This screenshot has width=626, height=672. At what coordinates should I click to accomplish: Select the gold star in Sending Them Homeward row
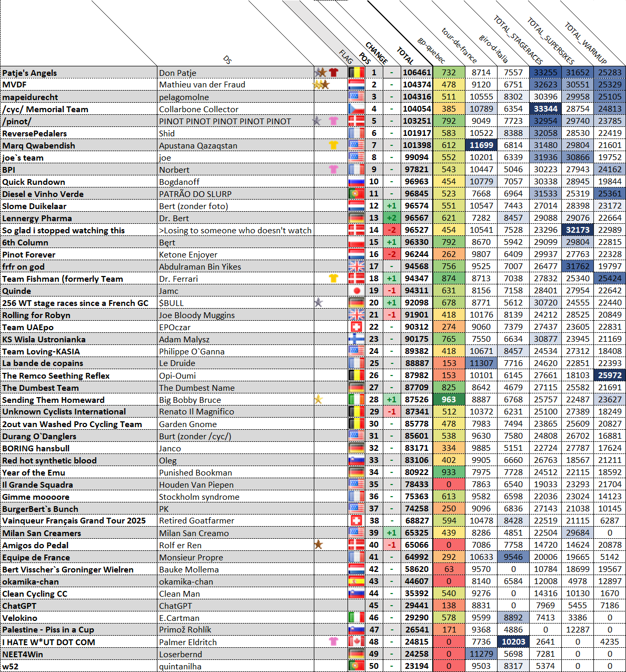point(317,400)
